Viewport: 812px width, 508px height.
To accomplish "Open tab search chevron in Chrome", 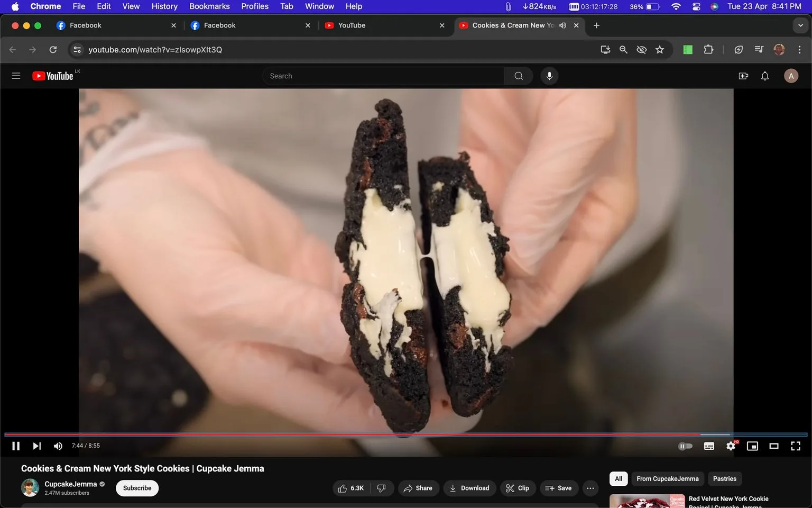I will click(800, 25).
